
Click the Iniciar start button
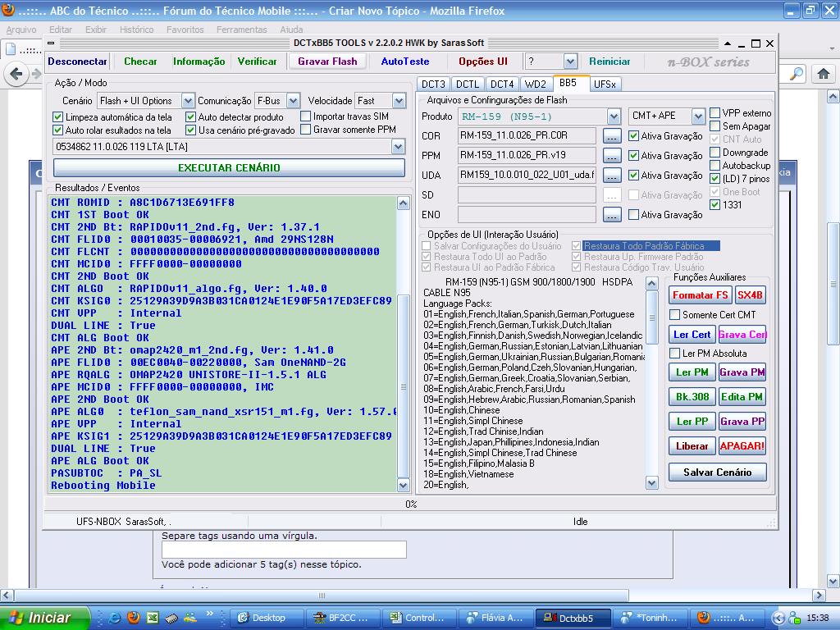45,618
